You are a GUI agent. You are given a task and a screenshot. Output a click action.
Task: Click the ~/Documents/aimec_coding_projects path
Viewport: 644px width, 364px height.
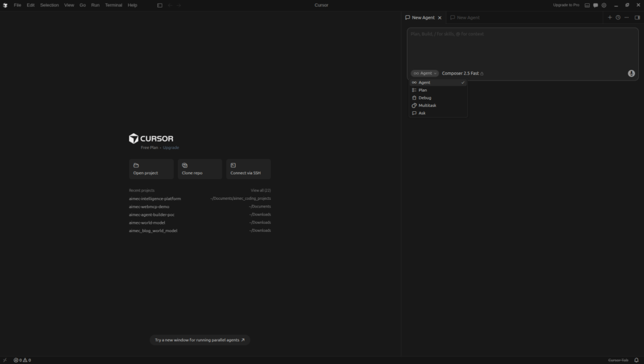pyautogui.click(x=241, y=199)
